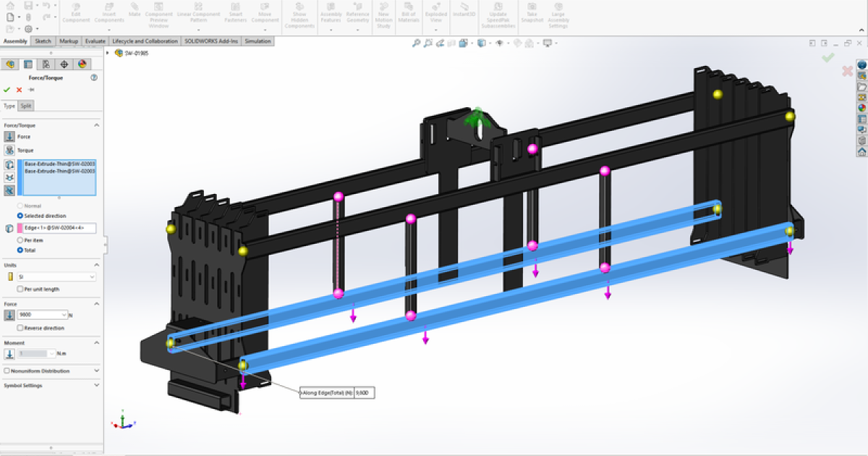Check the Nonuniform Distribution option
Viewport: 868px width, 456px height.
6,371
